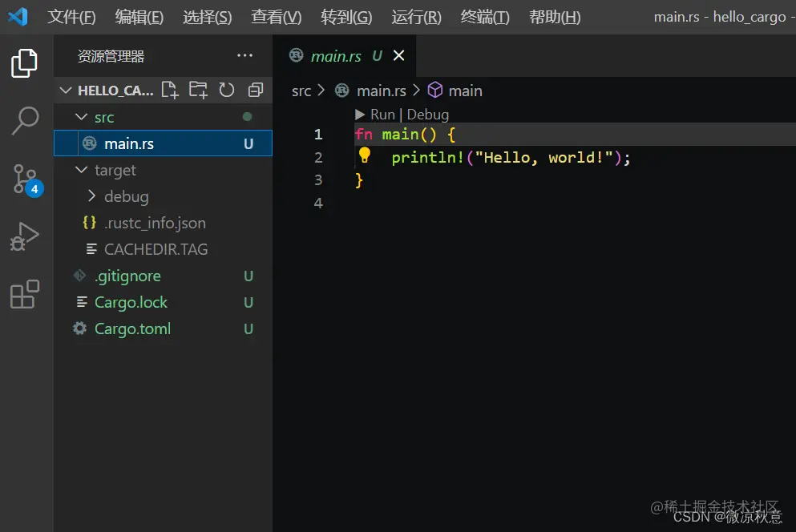Click the file icon beside Cargo.lock
Image resolution: width=796 pixels, height=532 pixels.
[x=82, y=302]
